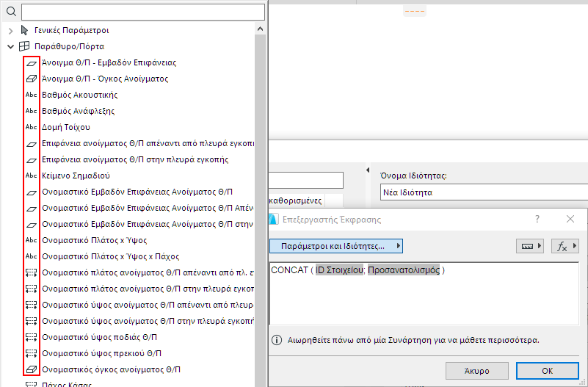Select the καθορισμένες tab
The height and width of the screenshot is (387, 588).
(295, 200)
